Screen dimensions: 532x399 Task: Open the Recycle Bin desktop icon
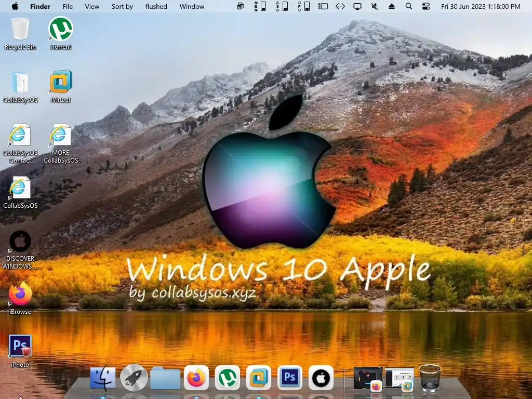(20, 33)
